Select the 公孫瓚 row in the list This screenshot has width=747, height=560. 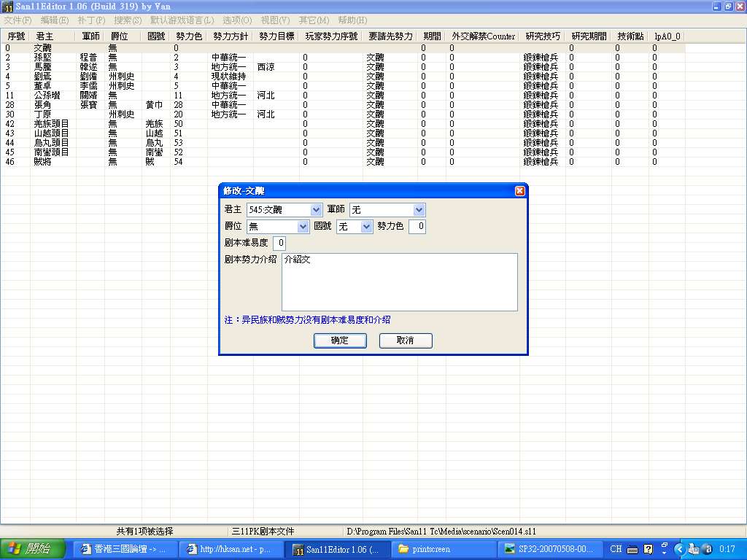click(343, 96)
